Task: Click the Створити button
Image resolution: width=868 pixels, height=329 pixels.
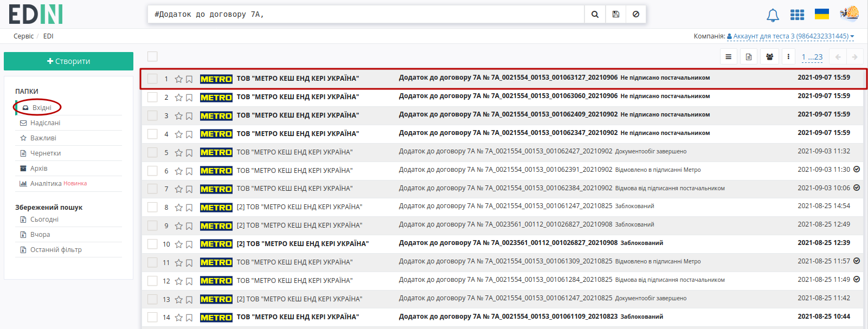Action: point(68,61)
